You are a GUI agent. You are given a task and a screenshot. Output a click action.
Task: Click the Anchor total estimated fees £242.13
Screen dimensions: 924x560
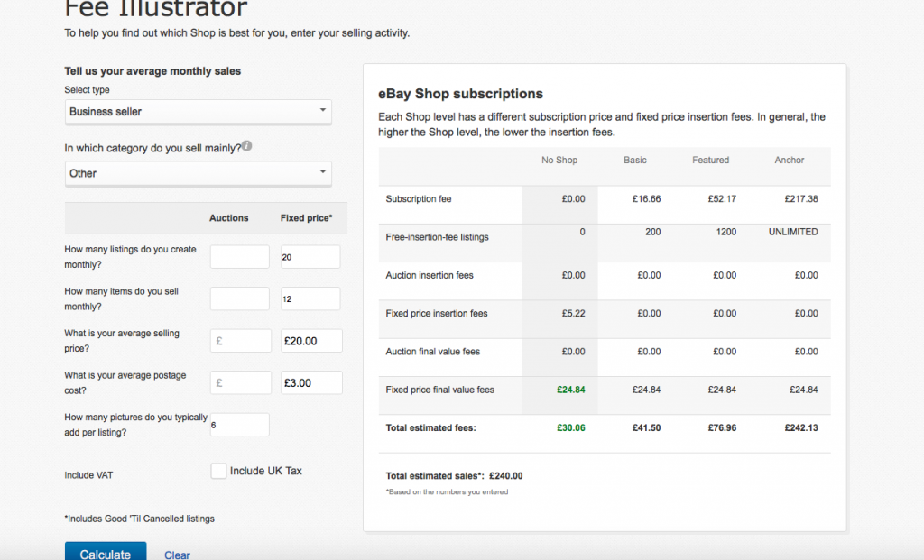(x=801, y=428)
